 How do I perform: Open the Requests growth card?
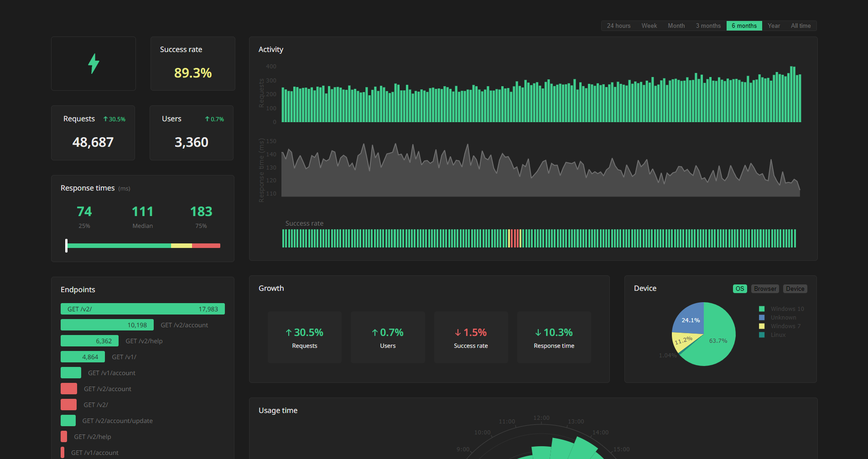coord(305,337)
